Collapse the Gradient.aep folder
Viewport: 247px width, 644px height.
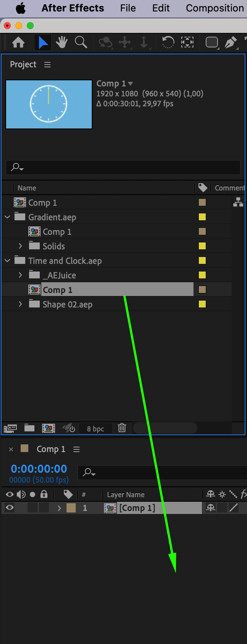7,217
